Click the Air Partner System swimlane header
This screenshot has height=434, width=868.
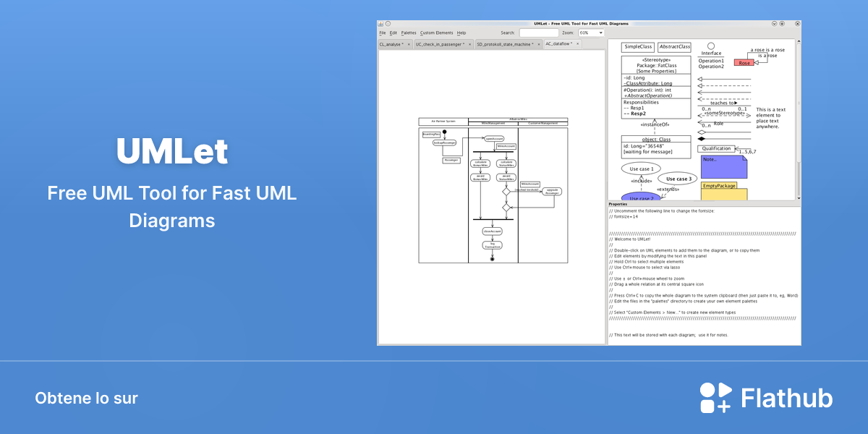point(443,121)
